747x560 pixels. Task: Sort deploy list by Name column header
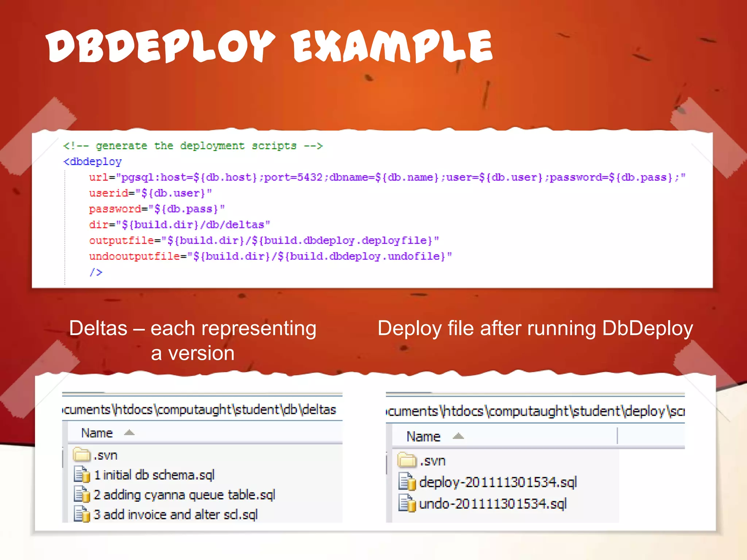tap(423, 436)
